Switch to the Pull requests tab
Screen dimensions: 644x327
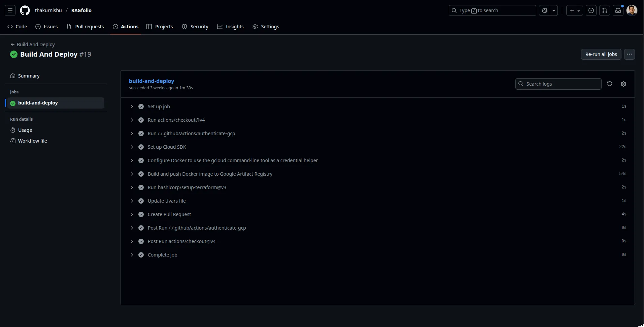pos(86,27)
